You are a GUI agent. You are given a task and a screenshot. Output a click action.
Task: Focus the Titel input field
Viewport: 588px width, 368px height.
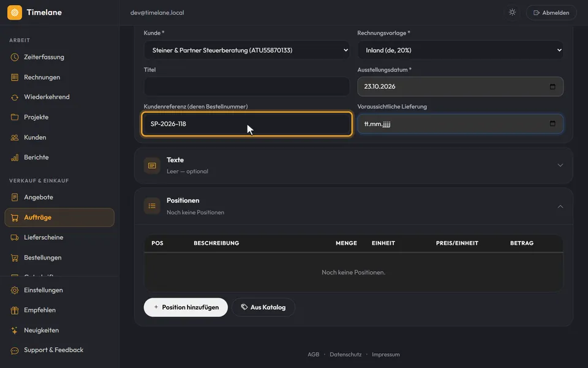tap(247, 86)
